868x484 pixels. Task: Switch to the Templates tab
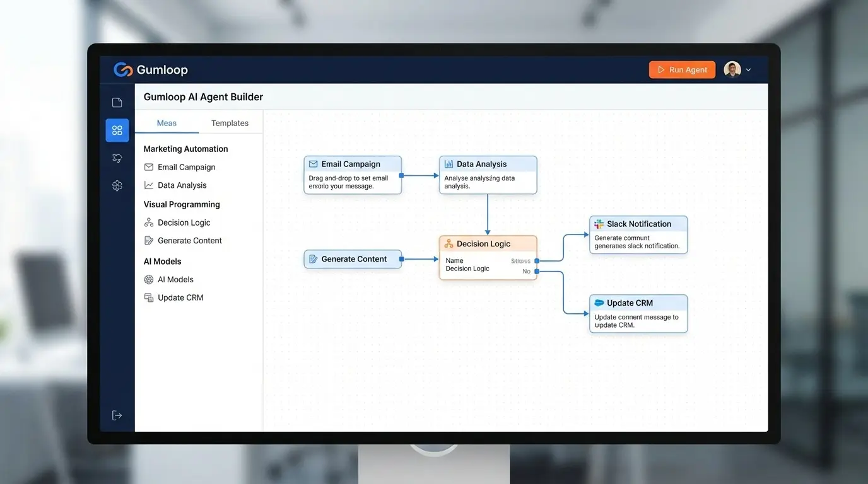pyautogui.click(x=230, y=124)
